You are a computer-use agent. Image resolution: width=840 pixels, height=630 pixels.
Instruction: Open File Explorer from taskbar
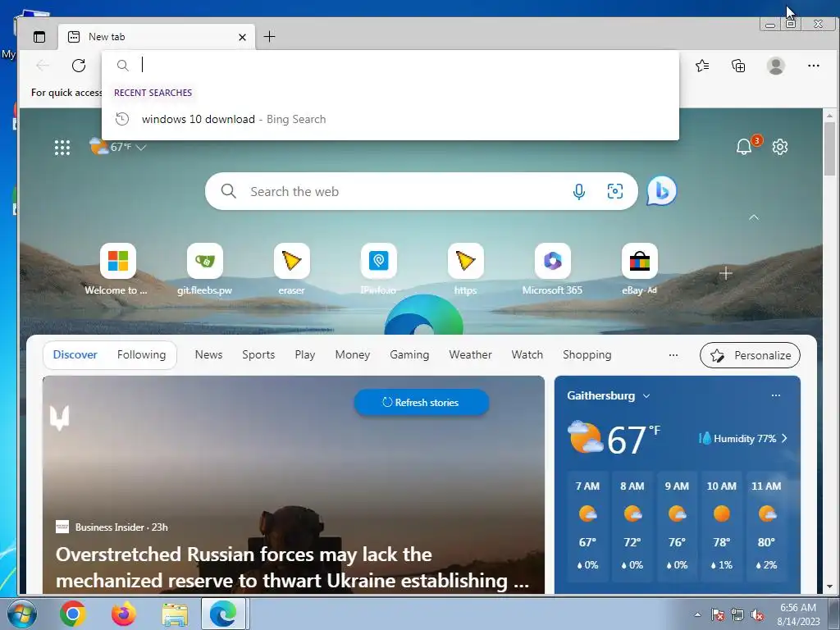[x=175, y=614]
